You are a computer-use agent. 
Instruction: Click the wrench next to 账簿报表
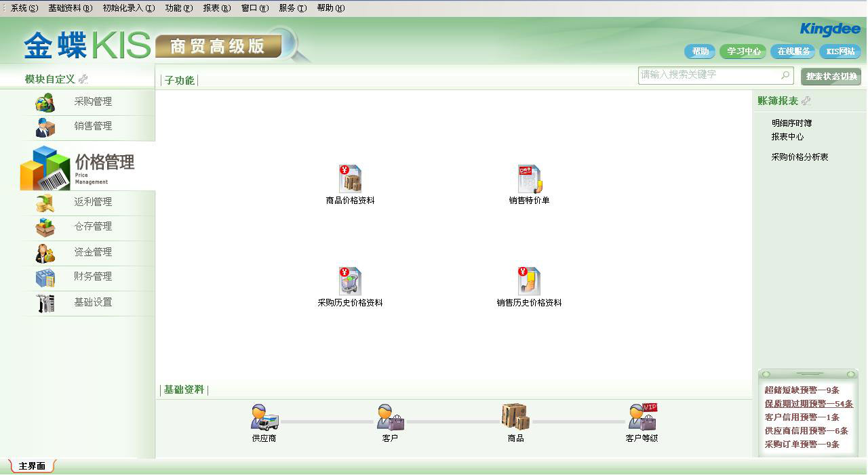click(806, 101)
